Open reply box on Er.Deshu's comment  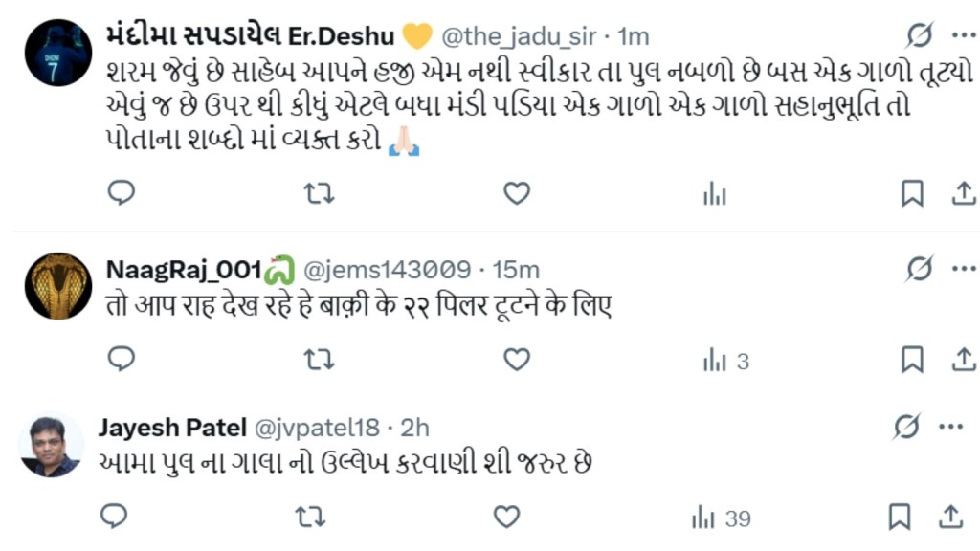[121, 193]
